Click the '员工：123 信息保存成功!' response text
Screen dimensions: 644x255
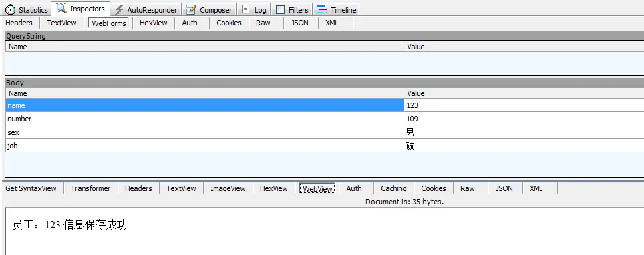[x=72, y=225]
